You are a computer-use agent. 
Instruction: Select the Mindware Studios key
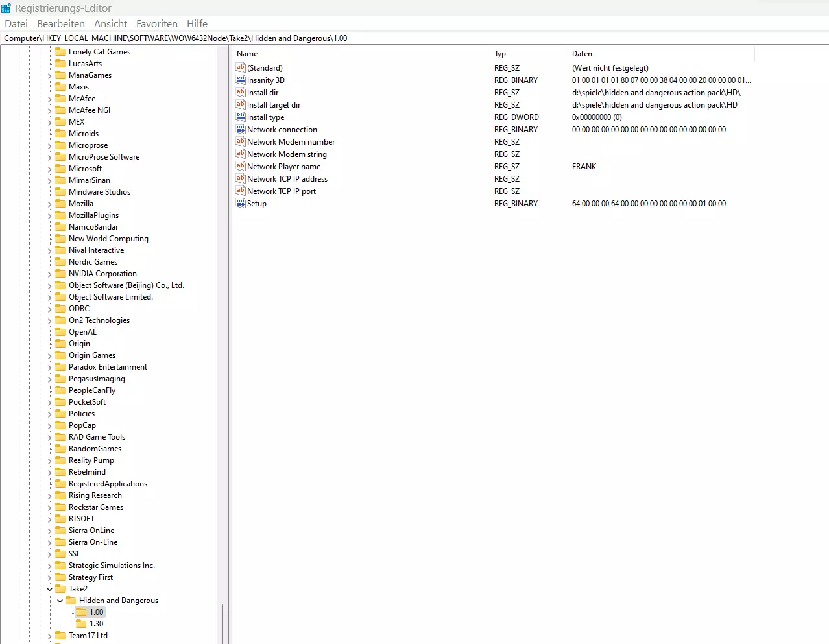pyautogui.click(x=99, y=191)
